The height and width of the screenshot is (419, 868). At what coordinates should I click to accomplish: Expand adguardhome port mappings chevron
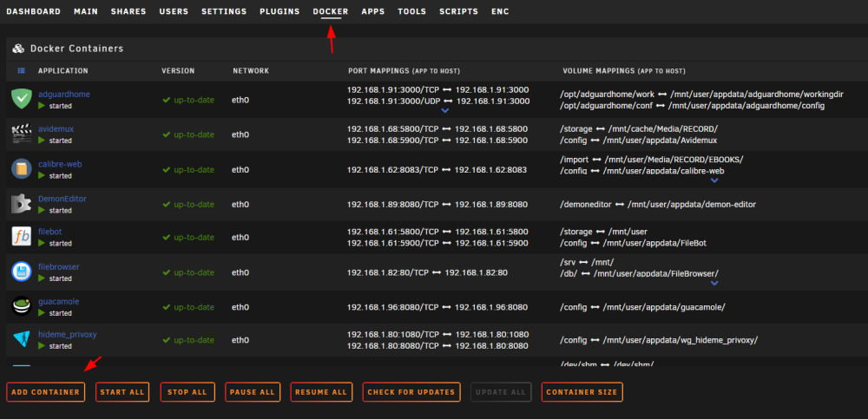pyautogui.click(x=444, y=111)
